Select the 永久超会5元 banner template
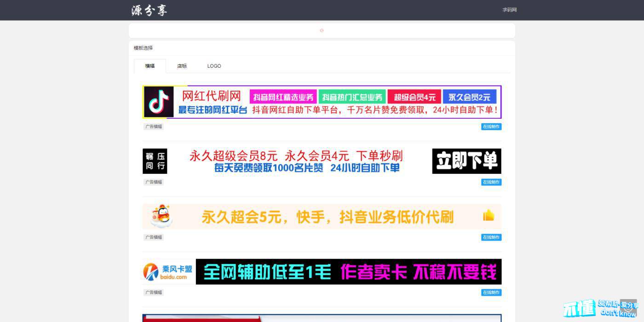 click(x=322, y=216)
